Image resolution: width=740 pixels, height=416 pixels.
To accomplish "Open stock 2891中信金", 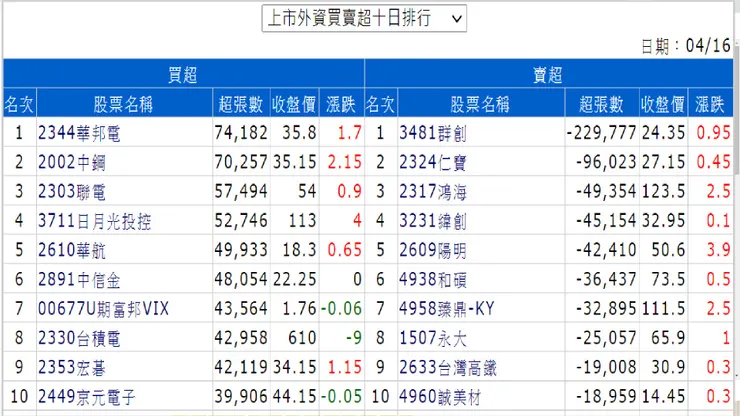I will click(79, 280).
